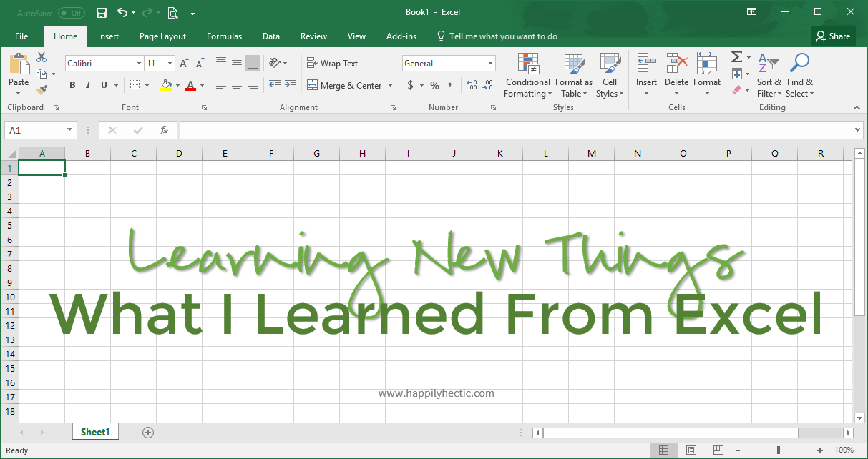Screen dimensions: 868x459
Task: Click the Share button
Action: coord(833,36)
